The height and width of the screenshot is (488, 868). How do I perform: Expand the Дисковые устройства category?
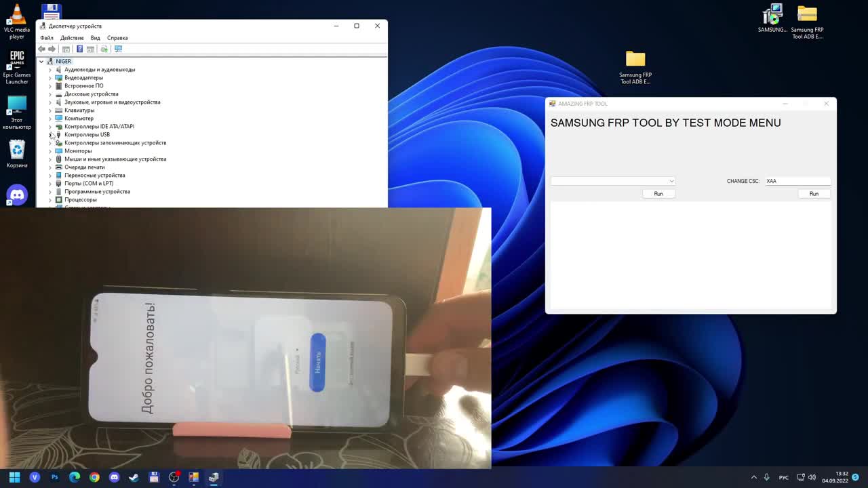[50, 94]
